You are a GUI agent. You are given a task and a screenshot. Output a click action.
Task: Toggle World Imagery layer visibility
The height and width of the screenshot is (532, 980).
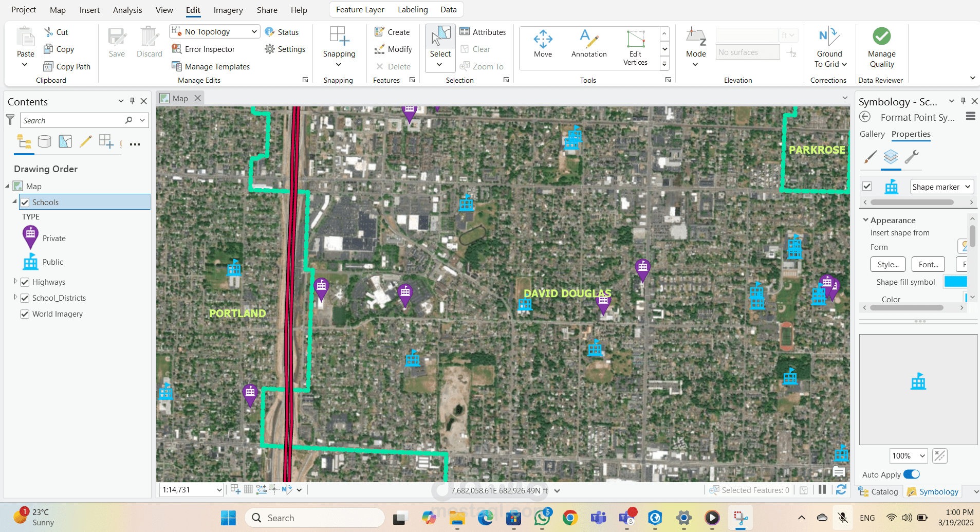[25, 314]
